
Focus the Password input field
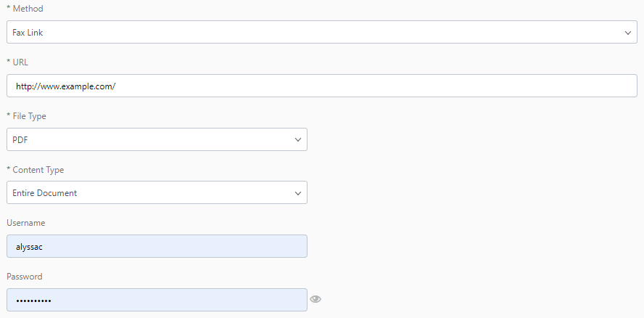pyautogui.click(x=156, y=300)
